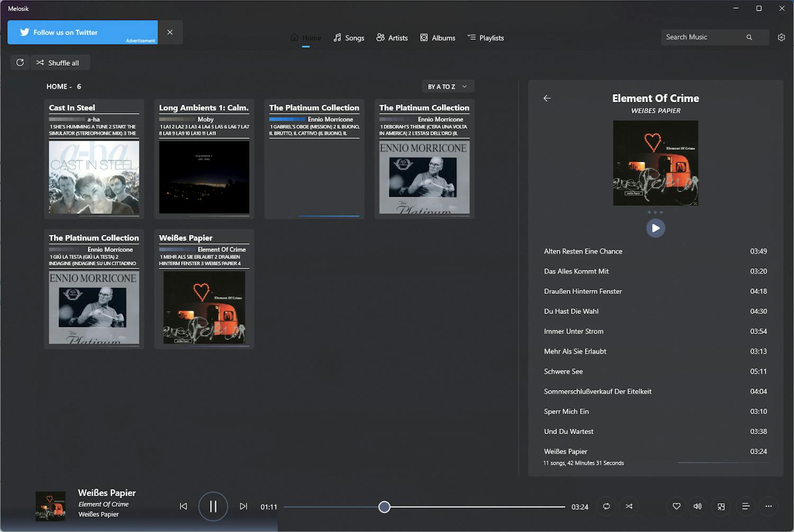The width and height of the screenshot is (794, 532).
Task: Open more options ellipsis in player bar
Action: click(768, 507)
